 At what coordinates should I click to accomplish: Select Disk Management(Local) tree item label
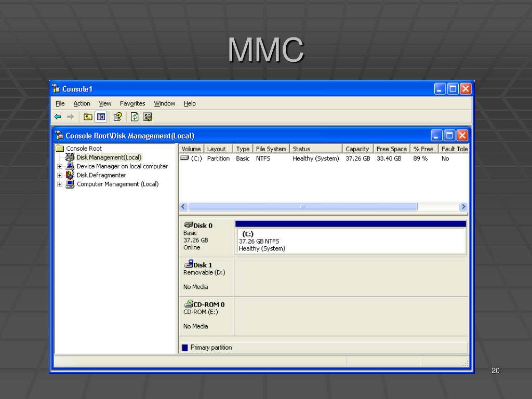point(109,157)
